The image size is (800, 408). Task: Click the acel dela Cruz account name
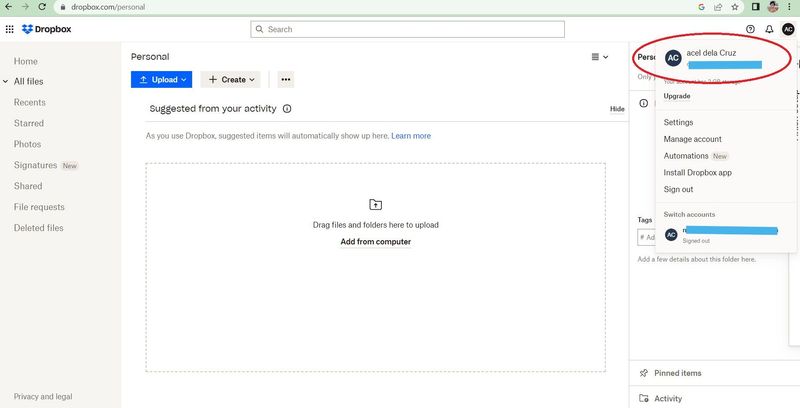click(711, 53)
